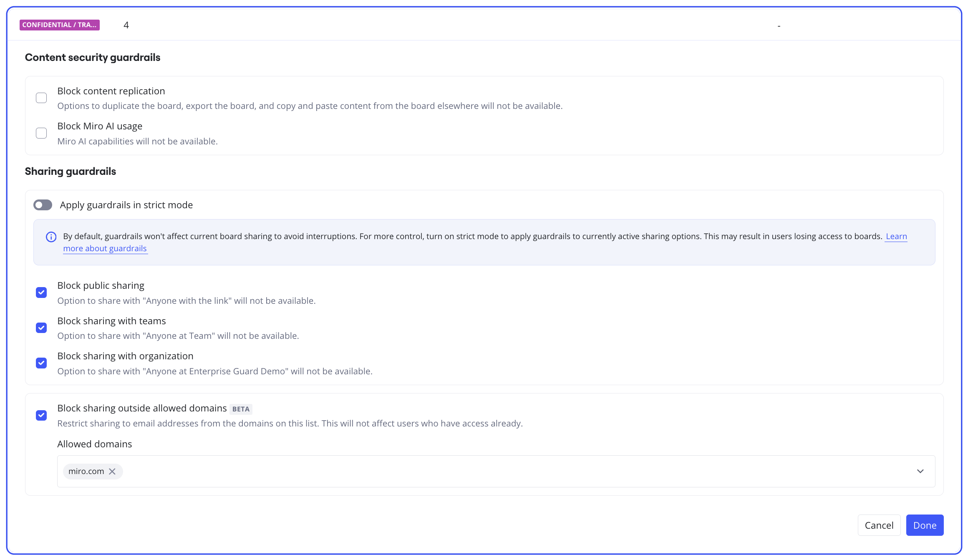Click the Content security guardrails heading
This screenshot has height=560, width=968.
tap(93, 57)
